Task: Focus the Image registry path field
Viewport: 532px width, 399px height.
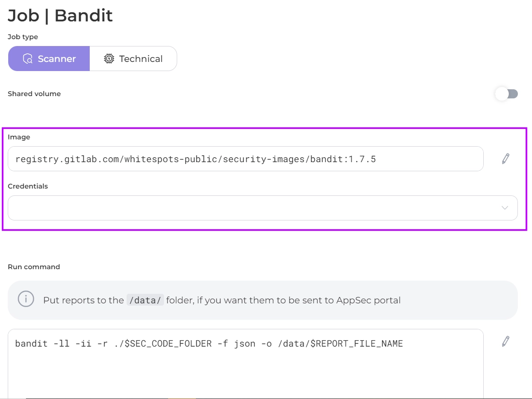Action: (x=246, y=159)
